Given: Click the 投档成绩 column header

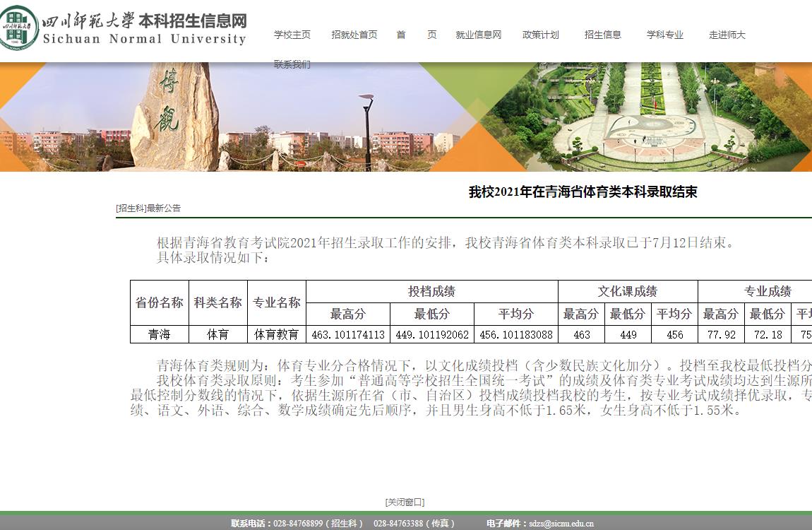Looking at the screenshot, I should click(x=431, y=291).
